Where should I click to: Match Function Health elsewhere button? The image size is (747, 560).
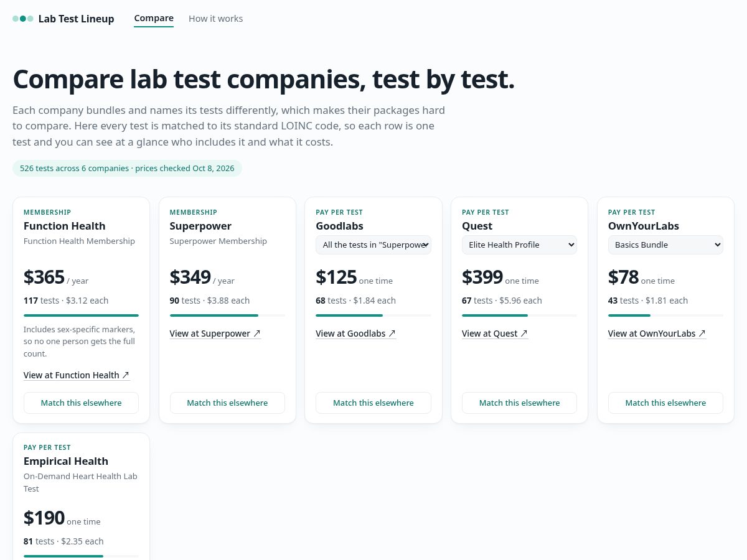click(81, 403)
